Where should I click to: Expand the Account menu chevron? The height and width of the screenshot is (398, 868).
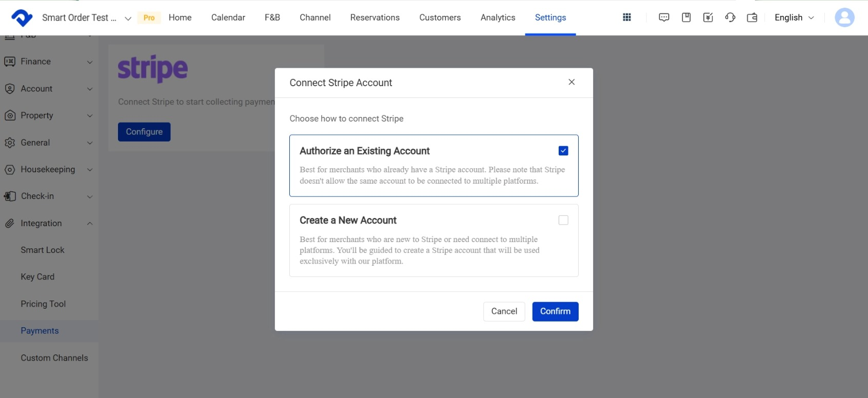(90, 89)
